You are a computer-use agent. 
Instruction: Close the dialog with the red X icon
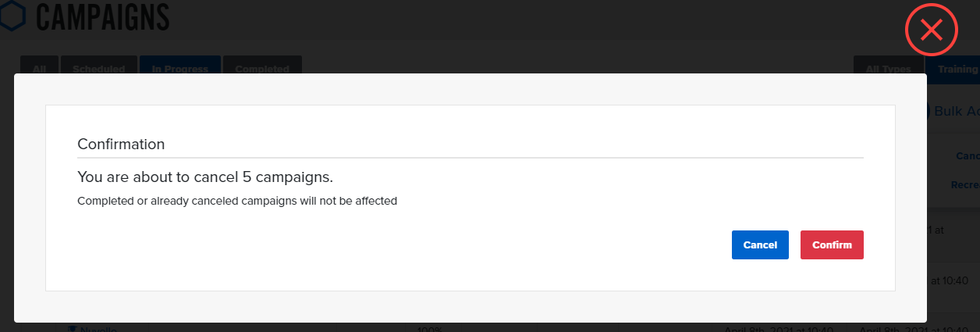coord(931,30)
